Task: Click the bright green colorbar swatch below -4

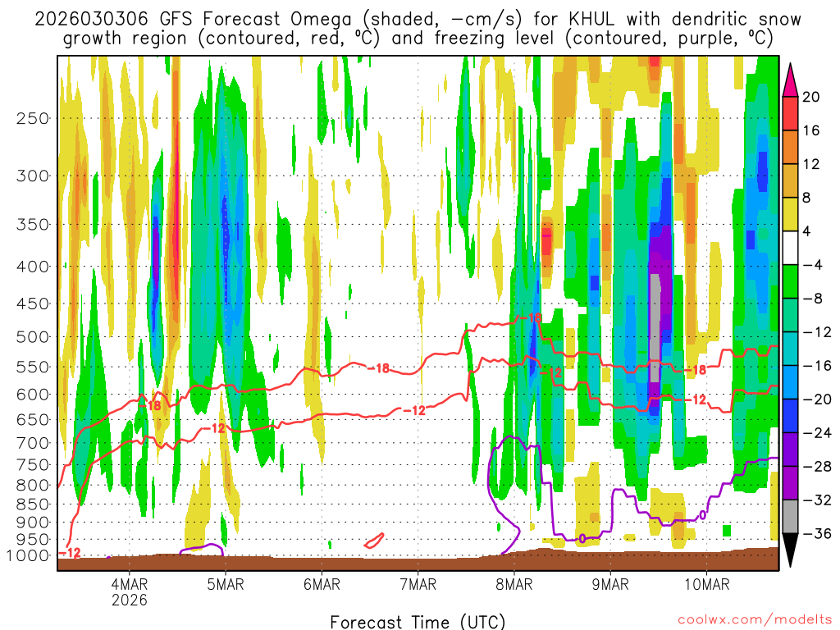Action: (x=790, y=282)
